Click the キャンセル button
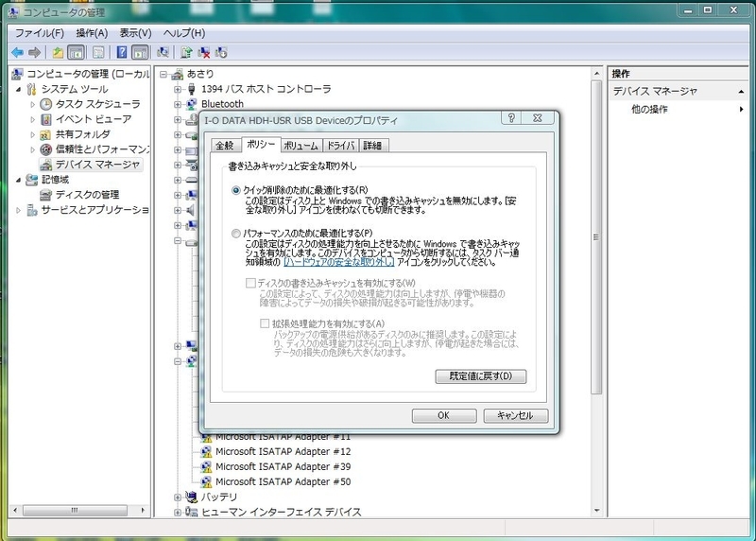 (515, 415)
